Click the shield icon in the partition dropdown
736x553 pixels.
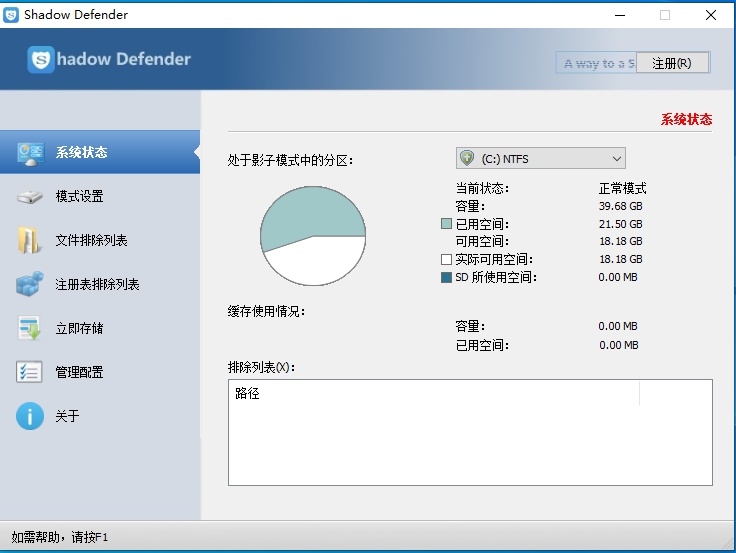[x=467, y=158]
